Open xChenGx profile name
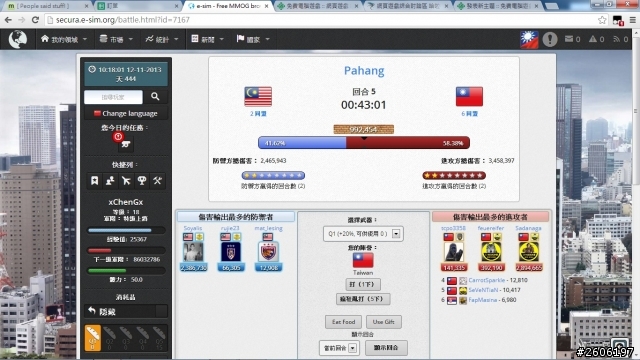 tap(126, 202)
